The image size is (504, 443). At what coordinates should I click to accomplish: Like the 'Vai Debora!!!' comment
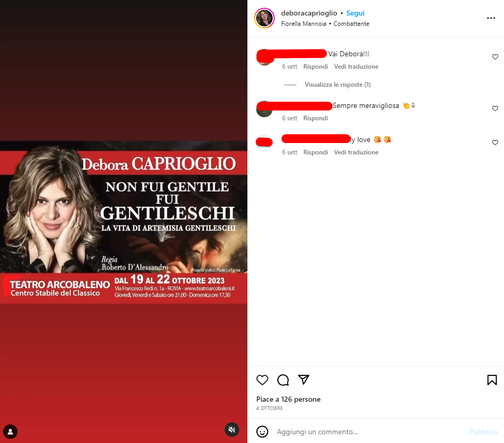pyautogui.click(x=495, y=57)
